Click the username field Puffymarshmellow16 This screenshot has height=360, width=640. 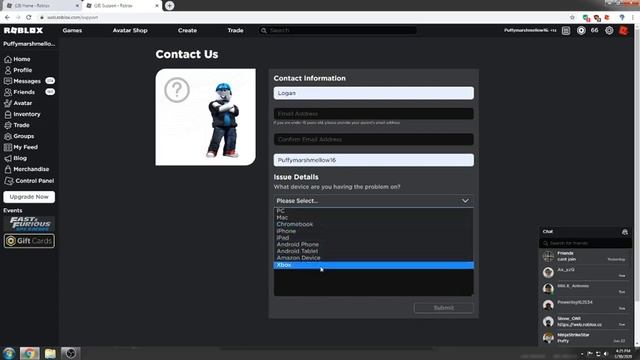[x=373, y=160]
